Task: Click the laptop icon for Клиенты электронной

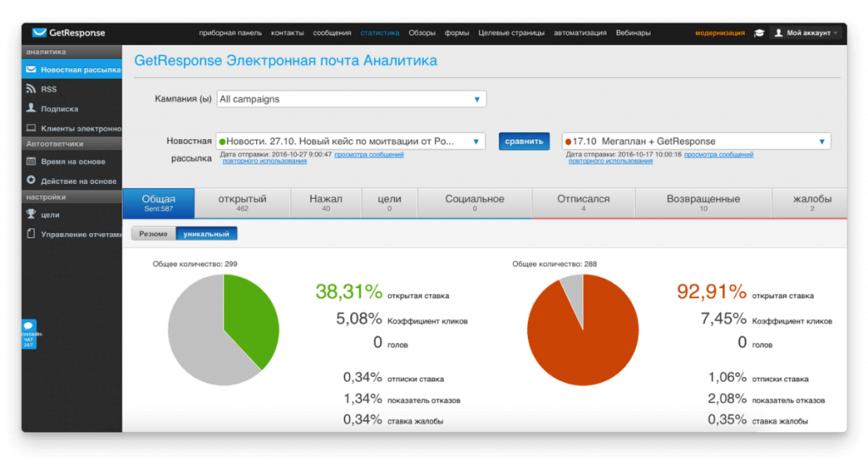Action: (31, 128)
